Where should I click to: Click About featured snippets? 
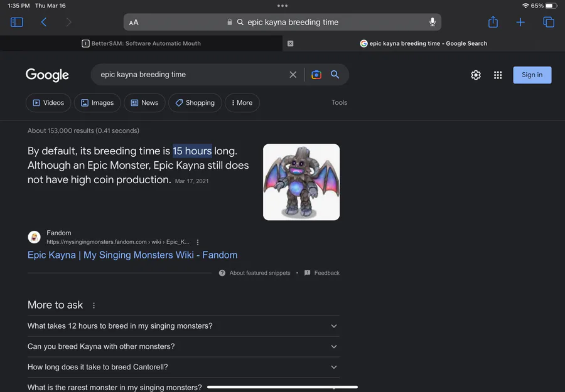point(254,273)
